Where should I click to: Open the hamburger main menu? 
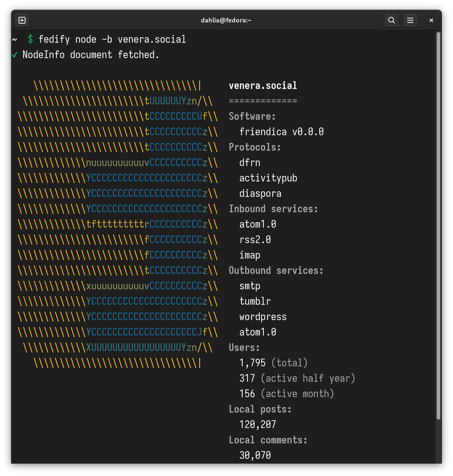point(410,20)
